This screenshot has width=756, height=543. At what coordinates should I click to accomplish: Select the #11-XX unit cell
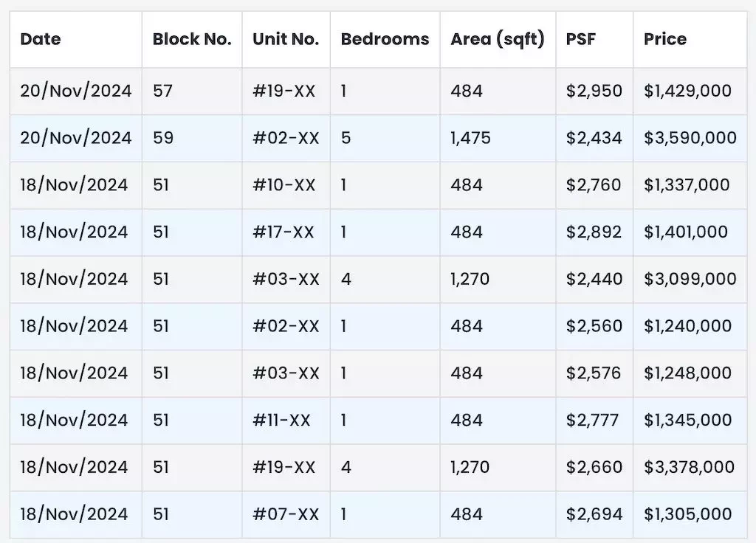(286, 421)
